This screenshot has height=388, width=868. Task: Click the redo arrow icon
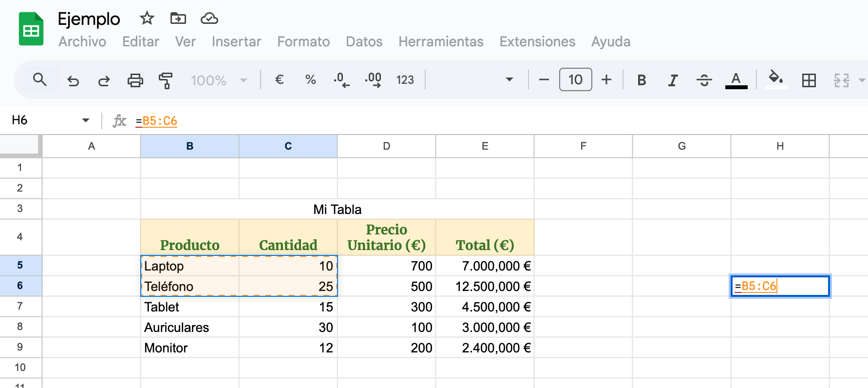(x=104, y=80)
